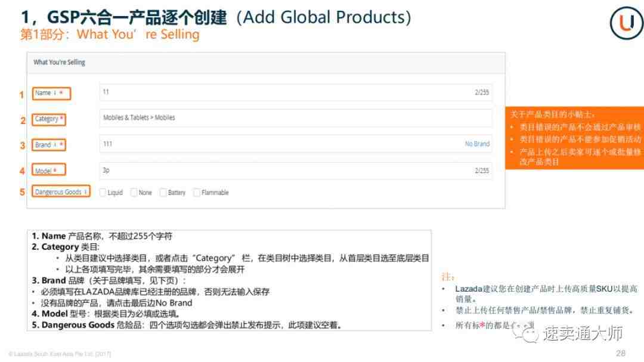Viewport: 644px width, 362px height.
Task: Focus the Brand input containing 111
Action: coord(296,144)
